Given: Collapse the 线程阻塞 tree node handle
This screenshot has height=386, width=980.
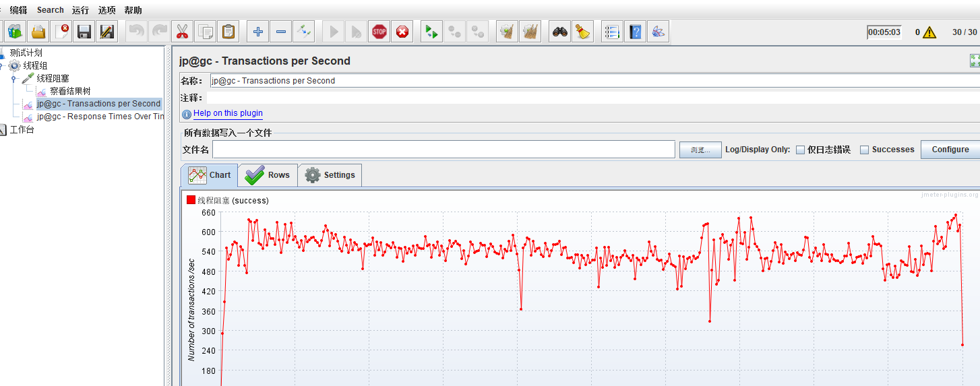Looking at the screenshot, I should (13, 78).
